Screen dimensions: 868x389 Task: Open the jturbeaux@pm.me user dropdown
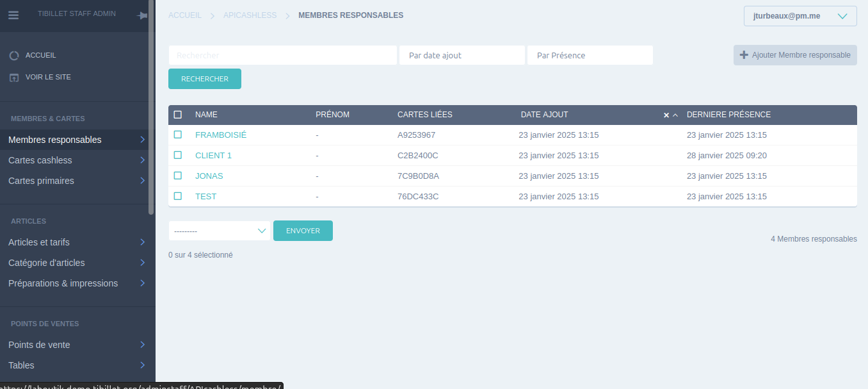[800, 16]
